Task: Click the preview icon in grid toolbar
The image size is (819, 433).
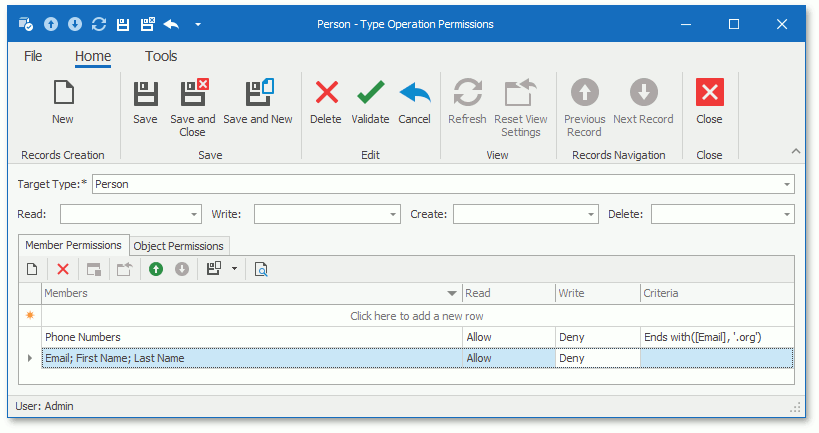Action: [261, 269]
